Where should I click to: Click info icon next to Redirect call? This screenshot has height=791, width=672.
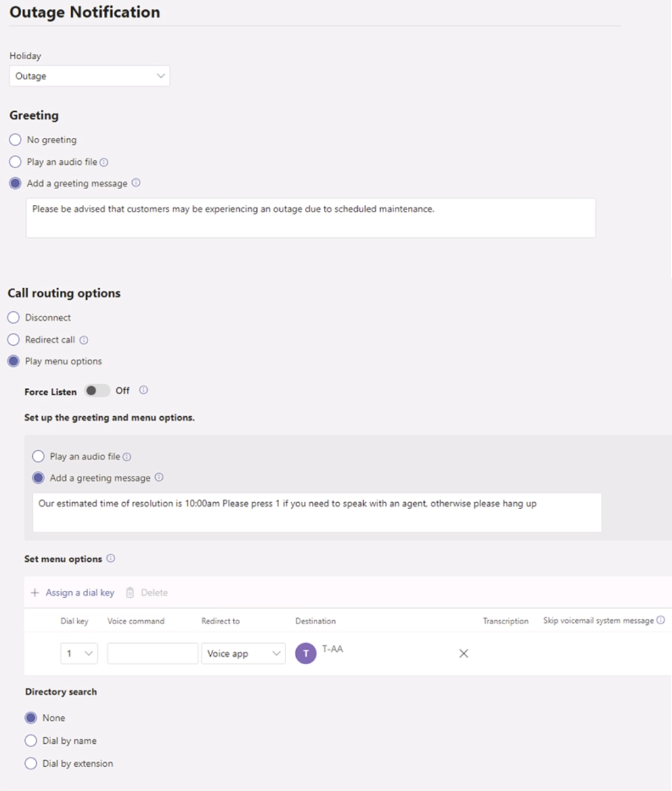[84, 340]
